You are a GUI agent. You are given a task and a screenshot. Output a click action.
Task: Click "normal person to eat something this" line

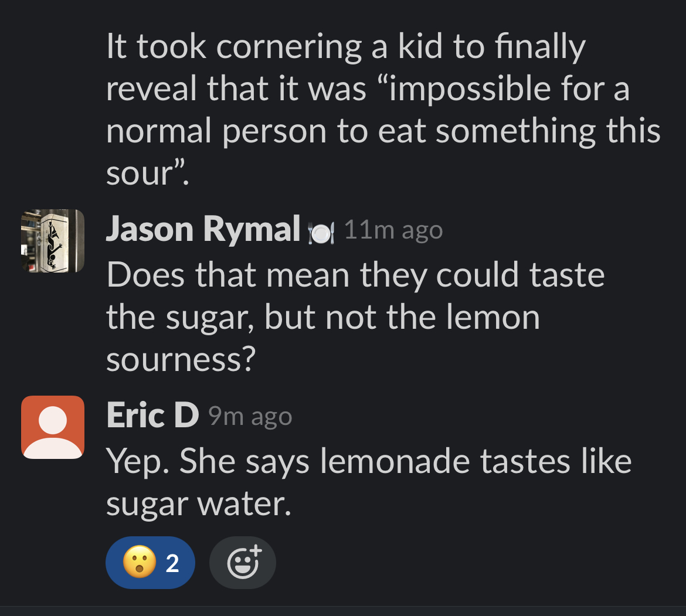point(383,131)
